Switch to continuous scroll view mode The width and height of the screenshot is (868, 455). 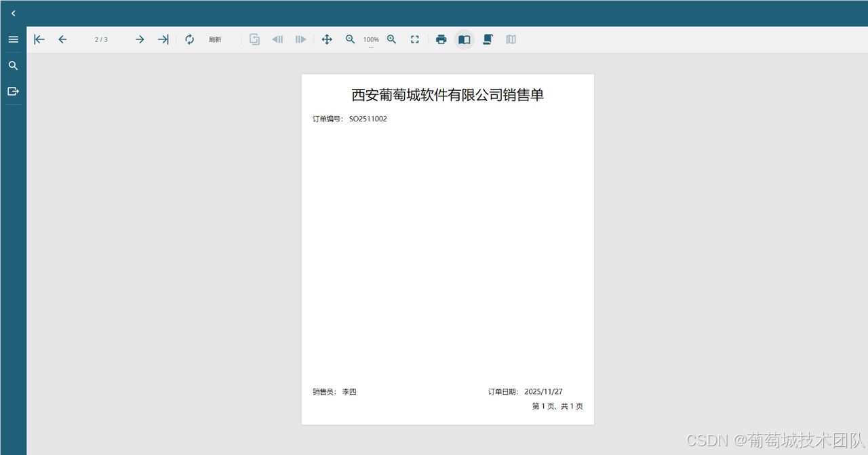pyautogui.click(x=488, y=39)
